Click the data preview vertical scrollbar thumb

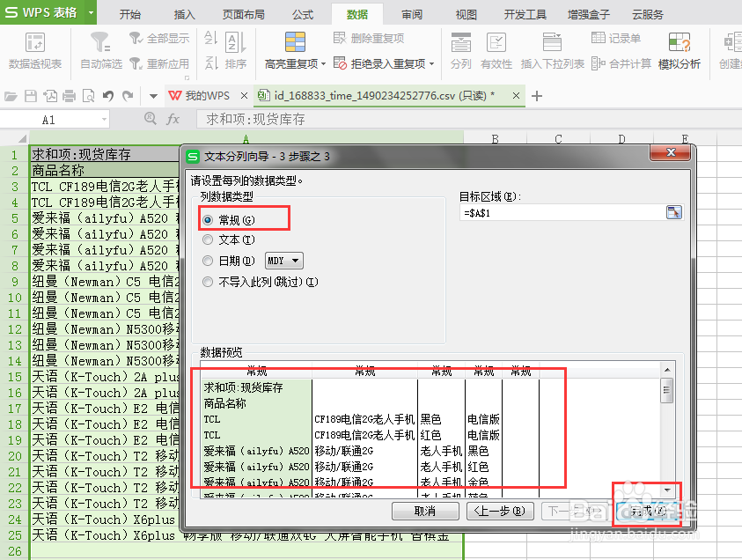pyautogui.click(x=667, y=391)
